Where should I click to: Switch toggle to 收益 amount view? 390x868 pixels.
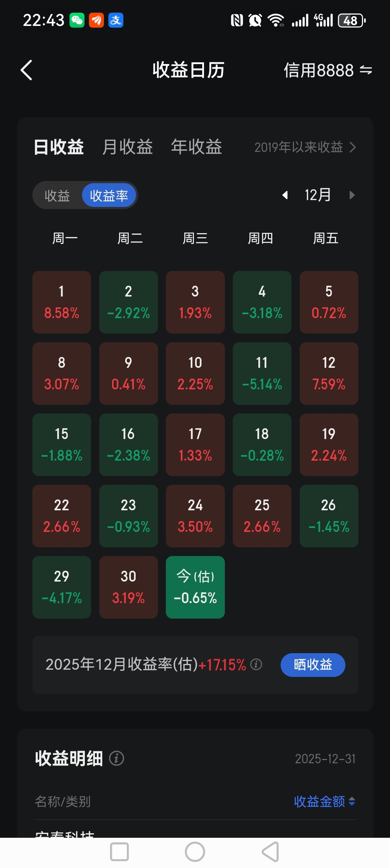[x=57, y=195]
